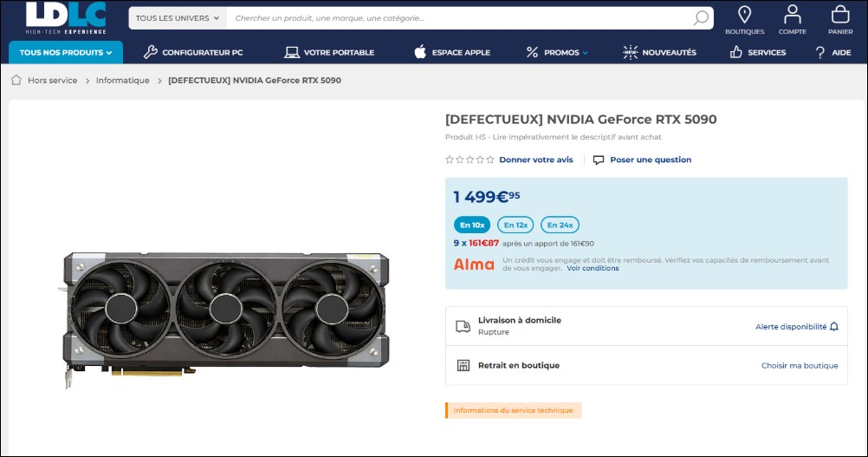The height and width of the screenshot is (457, 868).
Task: Click the 1 499€95 price
Action: click(x=487, y=197)
